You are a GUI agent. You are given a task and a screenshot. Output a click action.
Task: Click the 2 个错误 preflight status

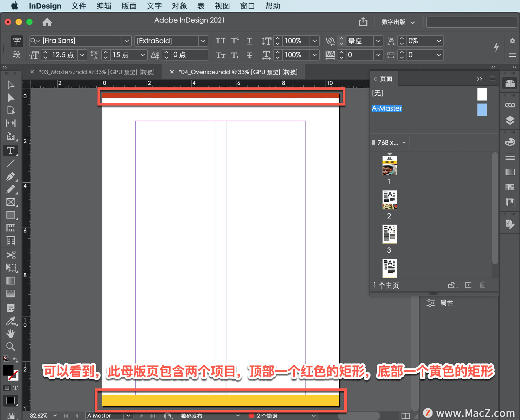(267, 416)
